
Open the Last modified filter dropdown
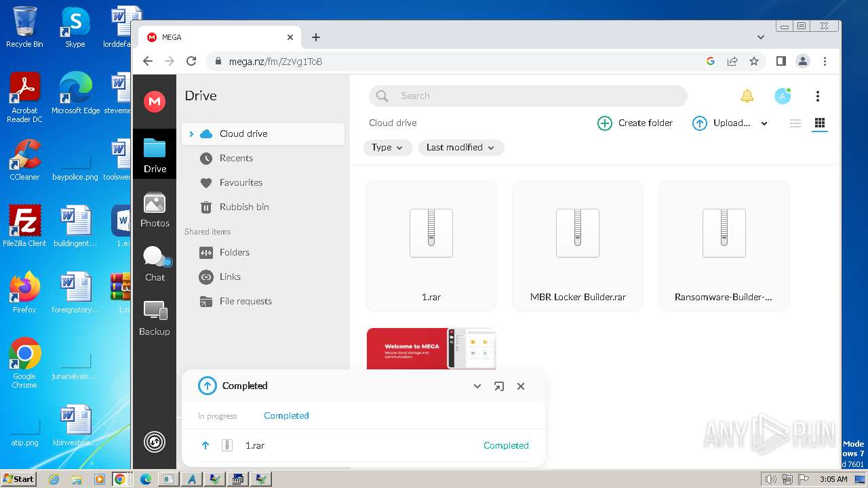[461, 147]
